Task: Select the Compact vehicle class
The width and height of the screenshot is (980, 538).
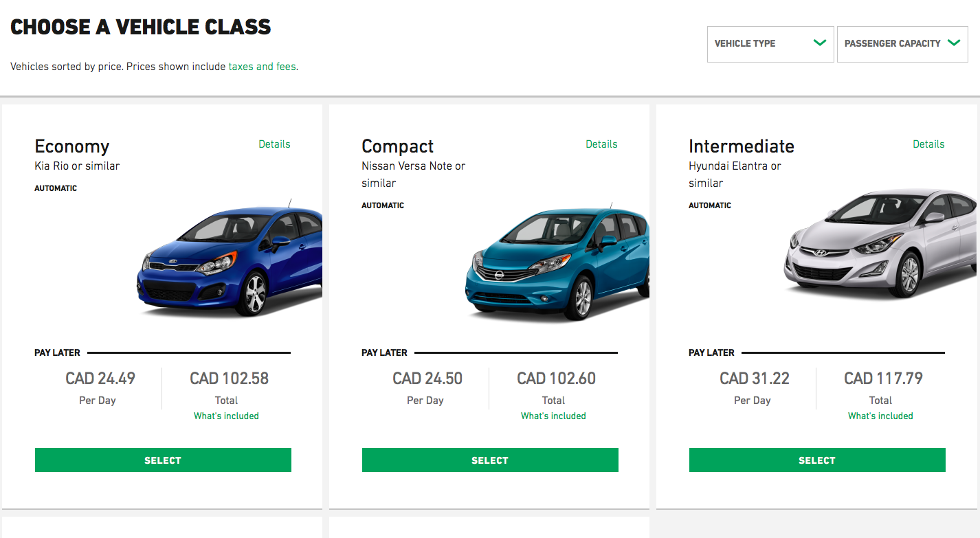Action: (490, 460)
